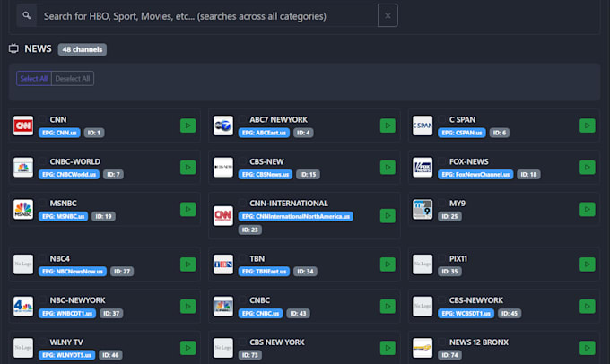Tick the NEWS 12 BRONX checkbox
This screenshot has height=364, width=610.
point(442,342)
